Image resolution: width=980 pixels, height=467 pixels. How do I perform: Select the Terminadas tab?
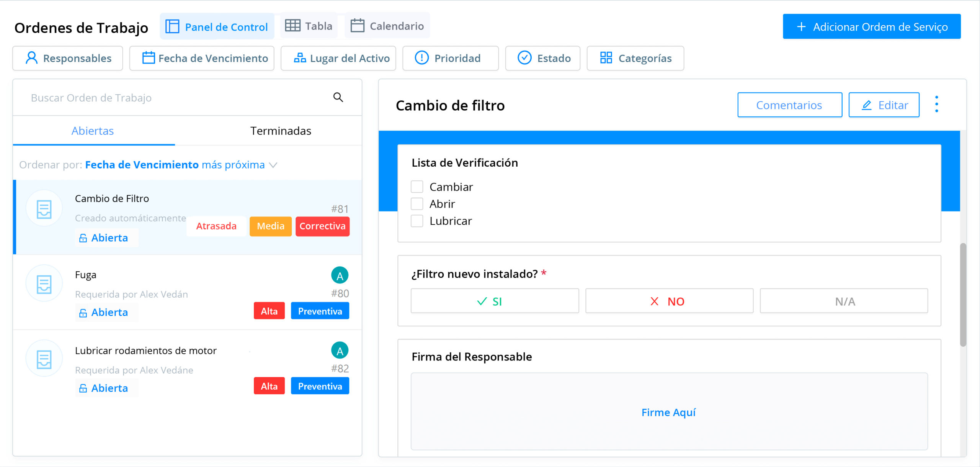(x=281, y=131)
